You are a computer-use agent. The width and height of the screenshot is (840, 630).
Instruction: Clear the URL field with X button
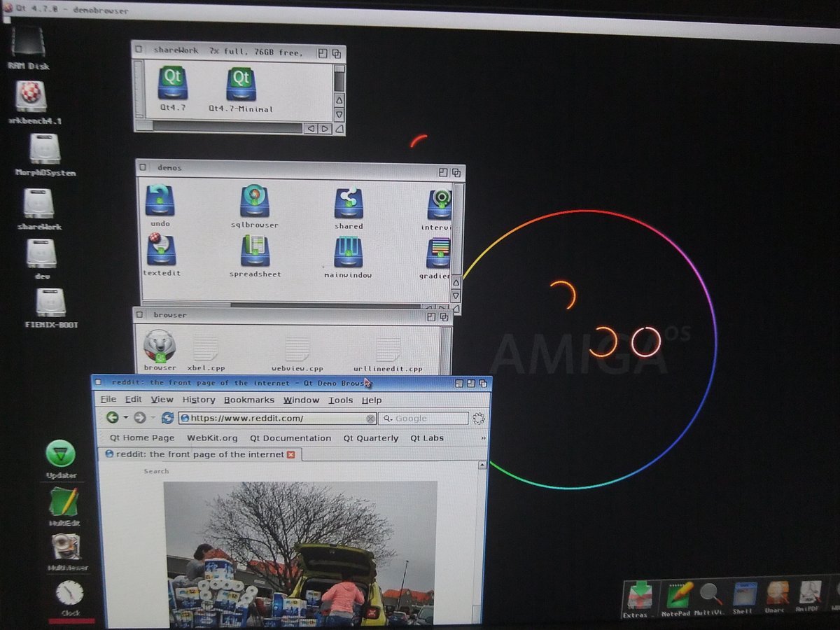point(371,419)
